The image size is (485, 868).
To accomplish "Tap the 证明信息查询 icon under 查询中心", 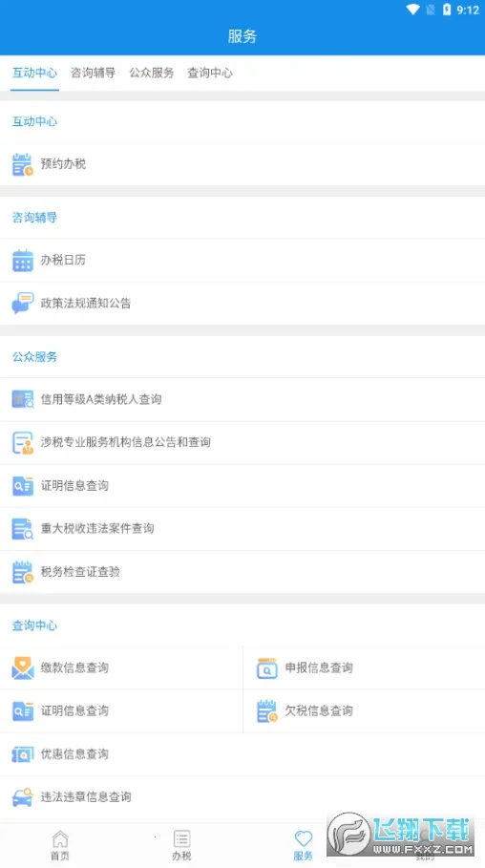I will [23, 710].
